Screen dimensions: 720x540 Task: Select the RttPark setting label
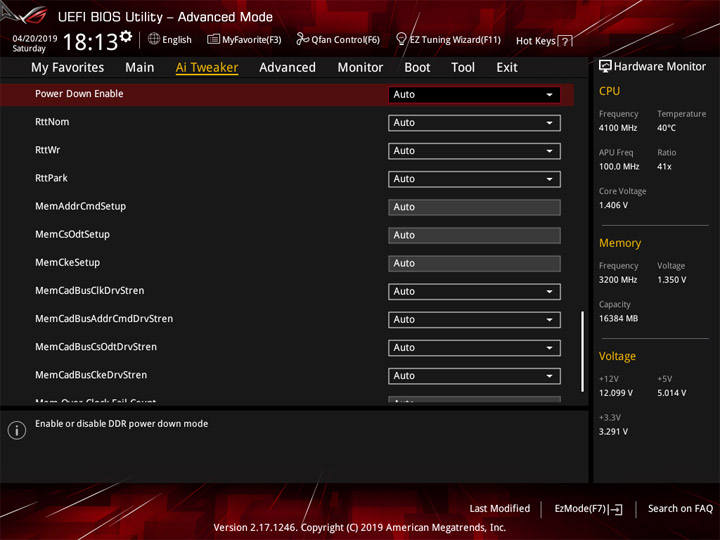(51, 178)
